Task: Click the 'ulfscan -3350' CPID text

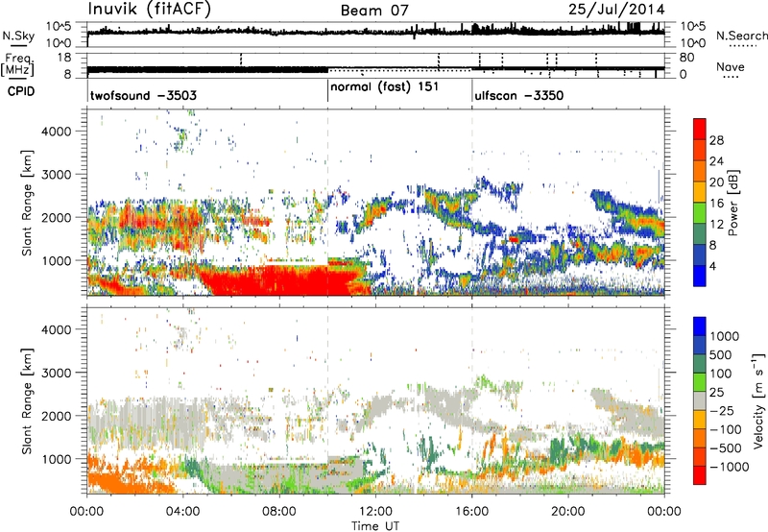Action: [518, 95]
